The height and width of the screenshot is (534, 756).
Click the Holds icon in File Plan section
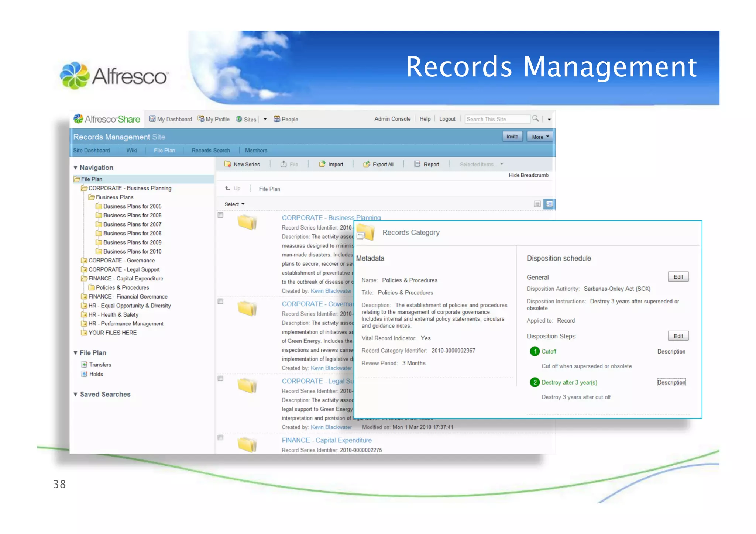pyautogui.click(x=85, y=374)
